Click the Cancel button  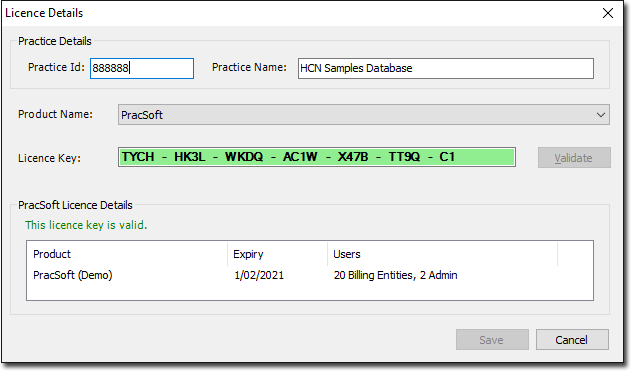(x=572, y=340)
